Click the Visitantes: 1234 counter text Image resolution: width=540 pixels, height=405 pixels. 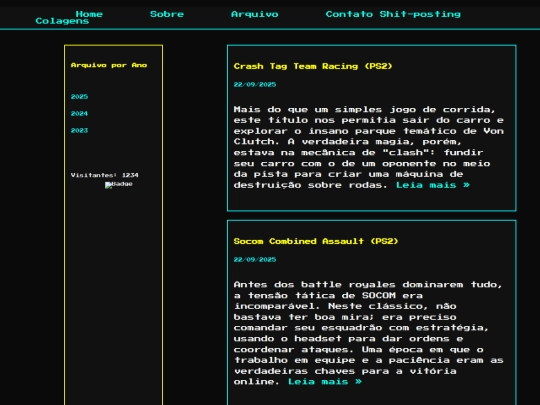click(104, 175)
